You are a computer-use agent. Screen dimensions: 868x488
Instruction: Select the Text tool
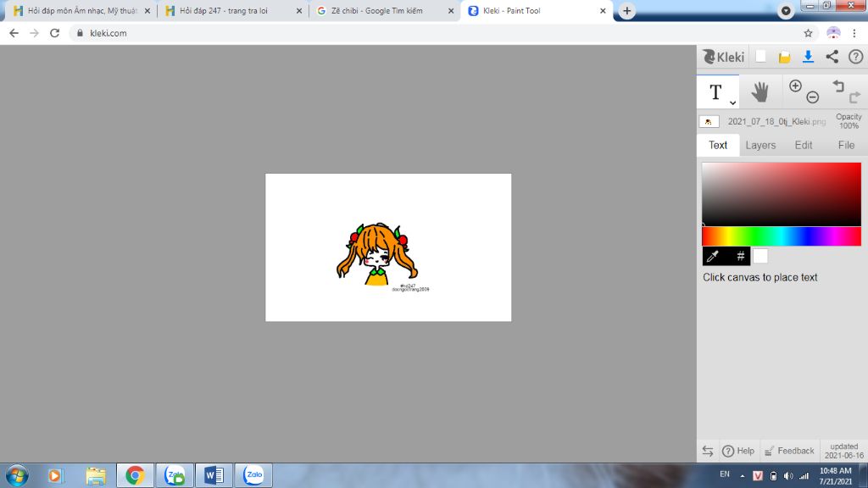(715, 92)
